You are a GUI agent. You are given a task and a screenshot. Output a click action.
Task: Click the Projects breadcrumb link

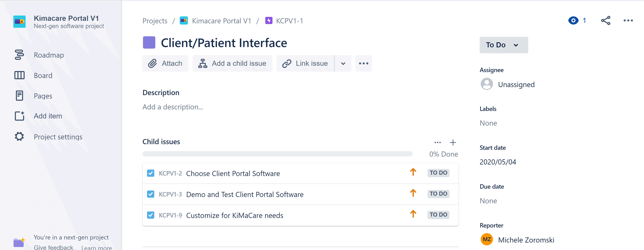tap(155, 21)
